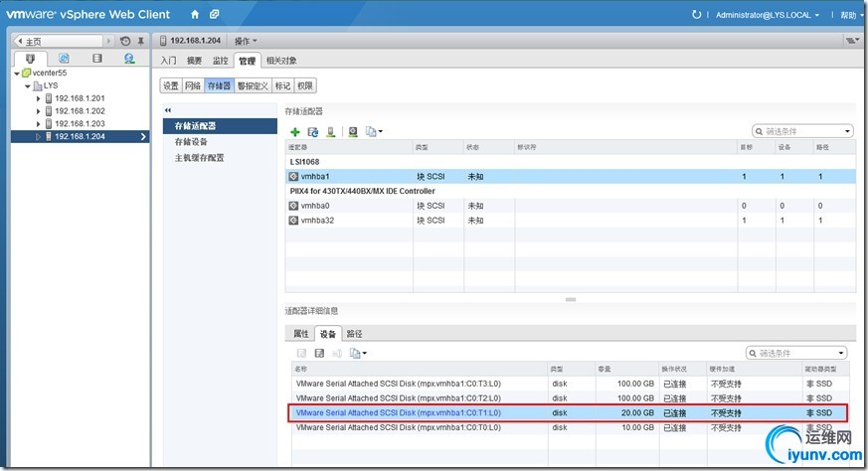Viewport: 868px width, 471px height.
Task: Open the 监控 tab
Action: (x=221, y=61)
